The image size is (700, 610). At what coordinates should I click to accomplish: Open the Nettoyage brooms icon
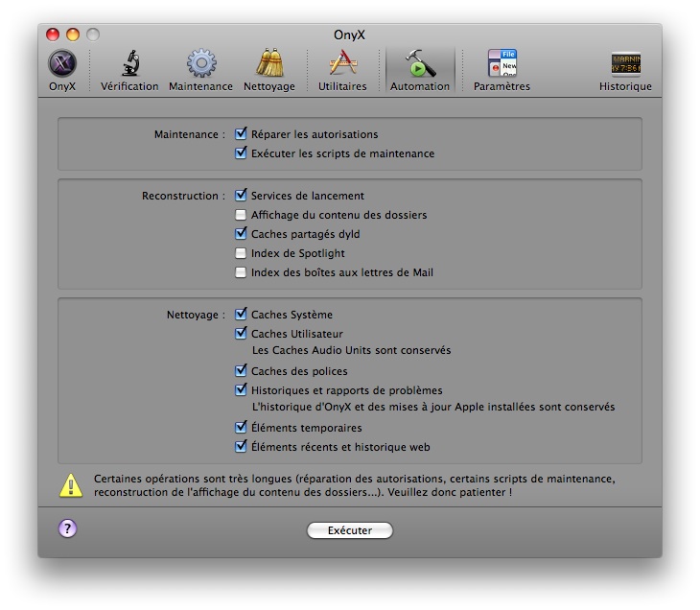pos(269,63)
